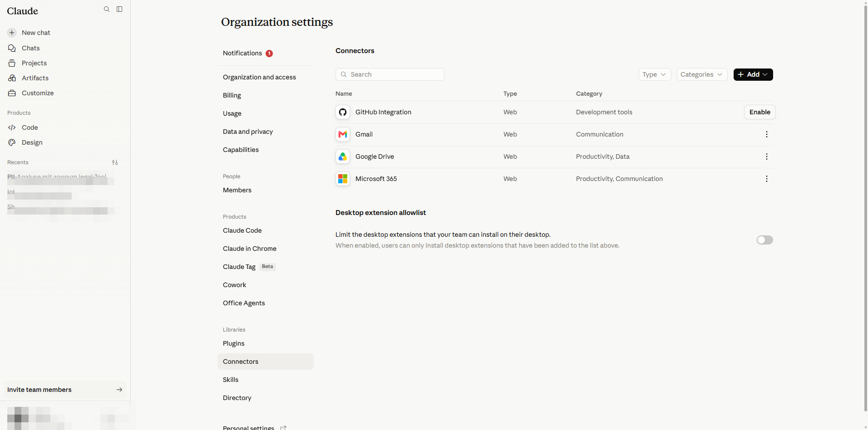
Task: Click Invite team members button
Action: pyautogui.click(x=65, y=390)
